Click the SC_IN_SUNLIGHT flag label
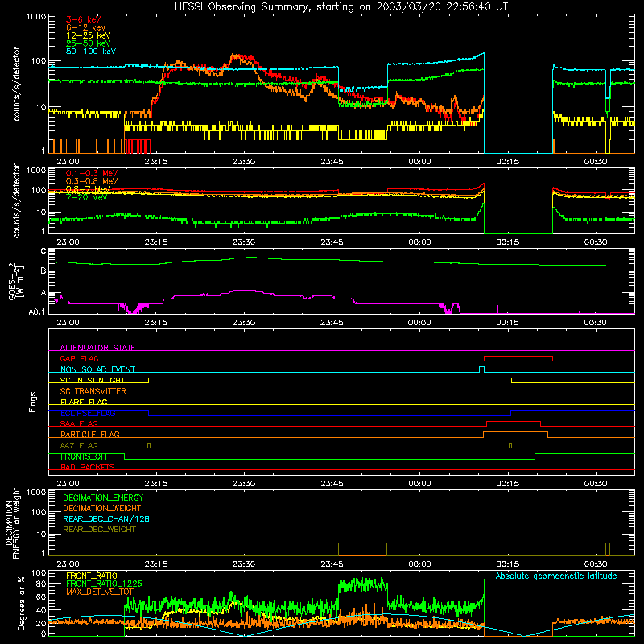The height and width of the screenshot is (644, 644). [x=93, y=380]
